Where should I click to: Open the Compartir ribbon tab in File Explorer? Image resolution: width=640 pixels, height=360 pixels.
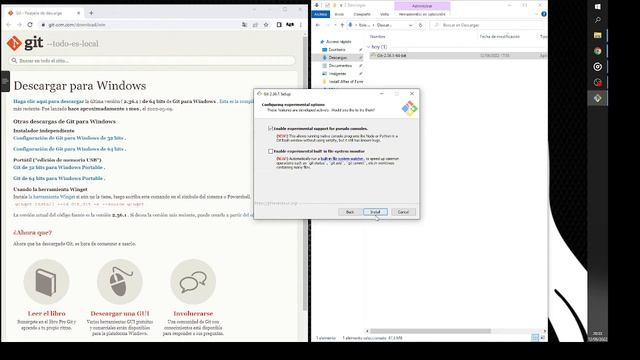pos(362,14)
